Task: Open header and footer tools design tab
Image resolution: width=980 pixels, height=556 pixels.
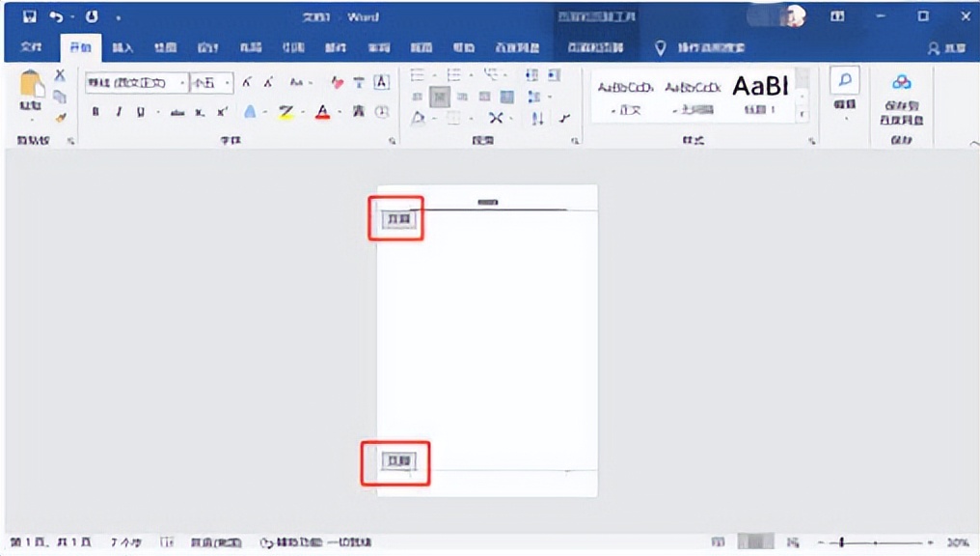Action: tap(596, 47)
